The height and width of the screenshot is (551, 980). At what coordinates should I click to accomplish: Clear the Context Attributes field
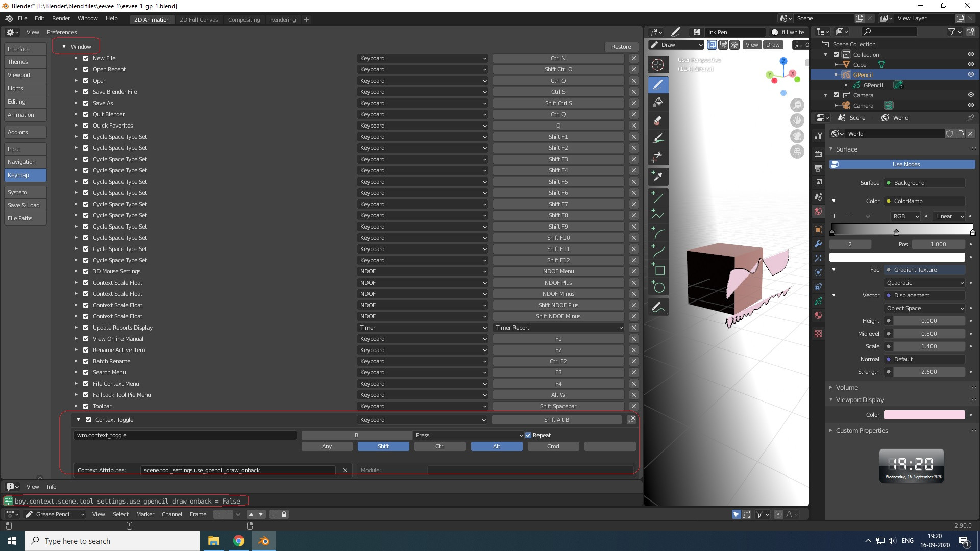(x=345, y=470)
